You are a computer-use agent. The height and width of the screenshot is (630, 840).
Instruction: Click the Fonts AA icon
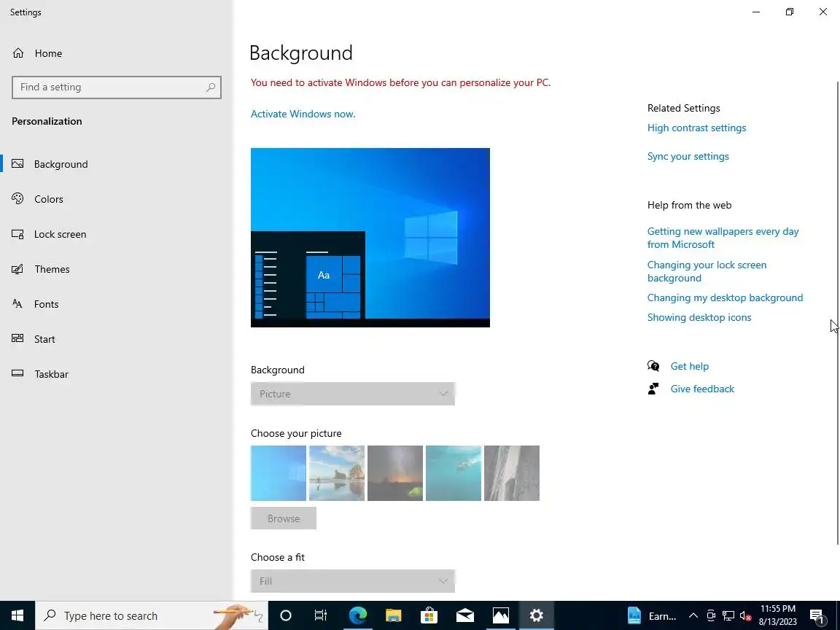[x=17, y=304]
